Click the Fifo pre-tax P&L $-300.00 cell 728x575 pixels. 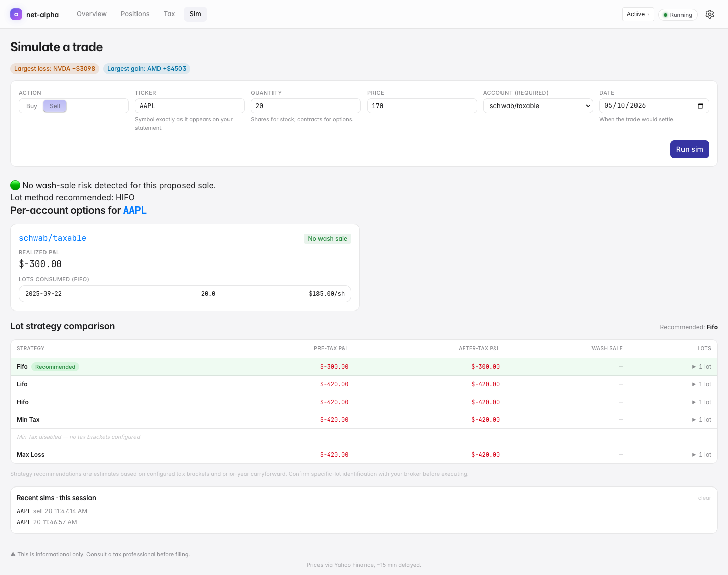click(334, 367)
